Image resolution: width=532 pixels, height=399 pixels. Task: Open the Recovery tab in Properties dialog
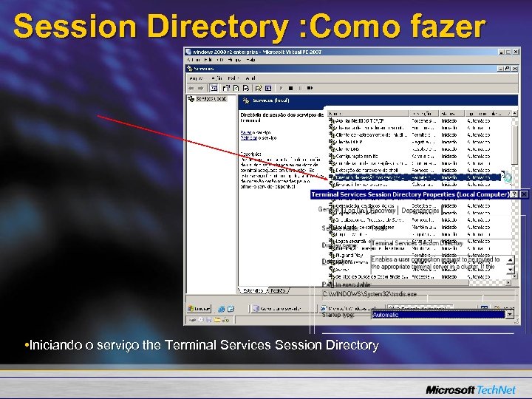click(x=383, y=211)
